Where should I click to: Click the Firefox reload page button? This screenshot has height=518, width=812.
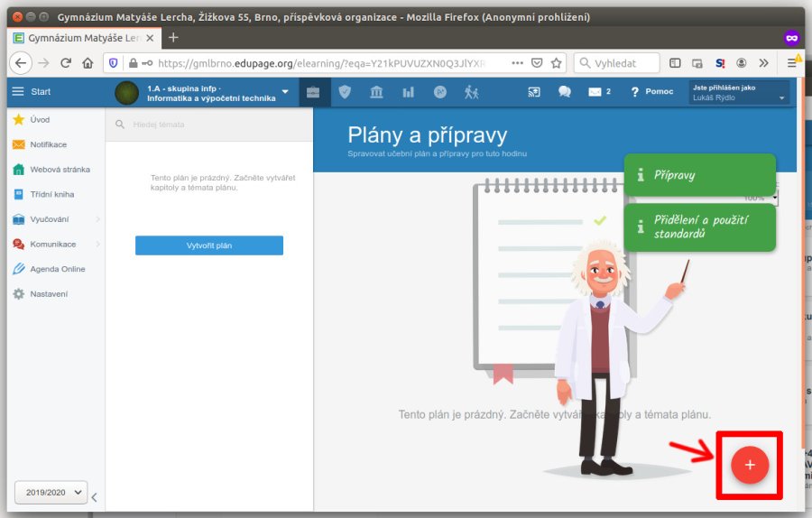(66, 63)
